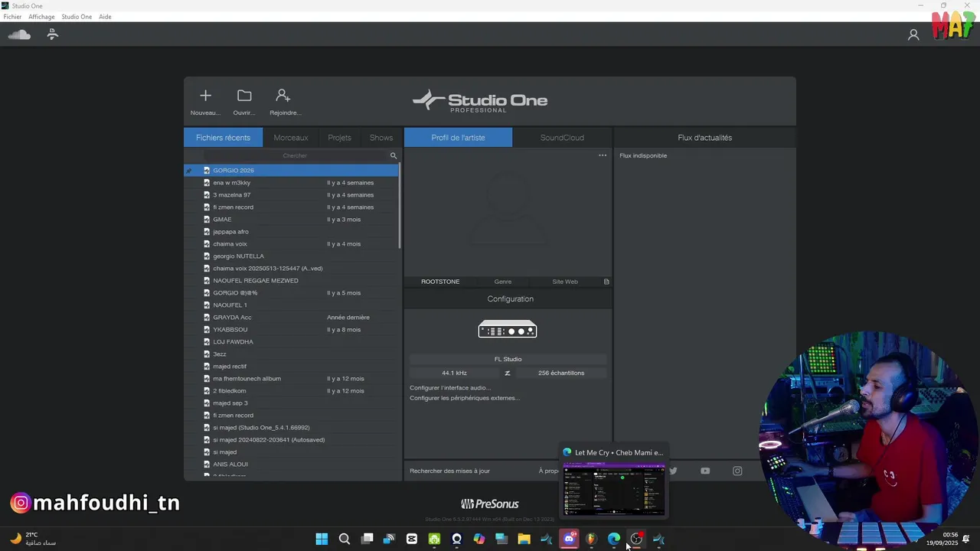Select recent file ena w m3kky
Screen dimensions: 980x551
pos(291,183)
